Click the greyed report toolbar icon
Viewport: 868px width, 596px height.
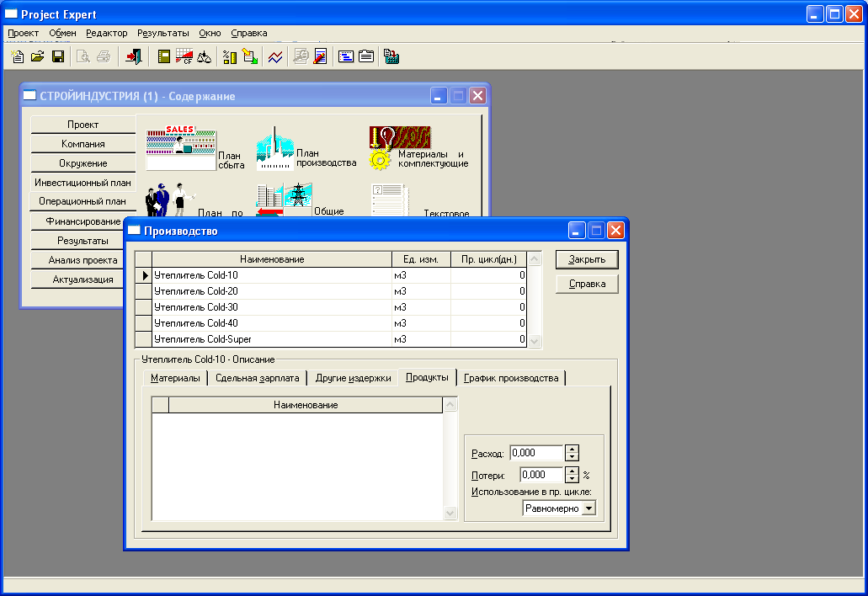[x=301, y=56]
